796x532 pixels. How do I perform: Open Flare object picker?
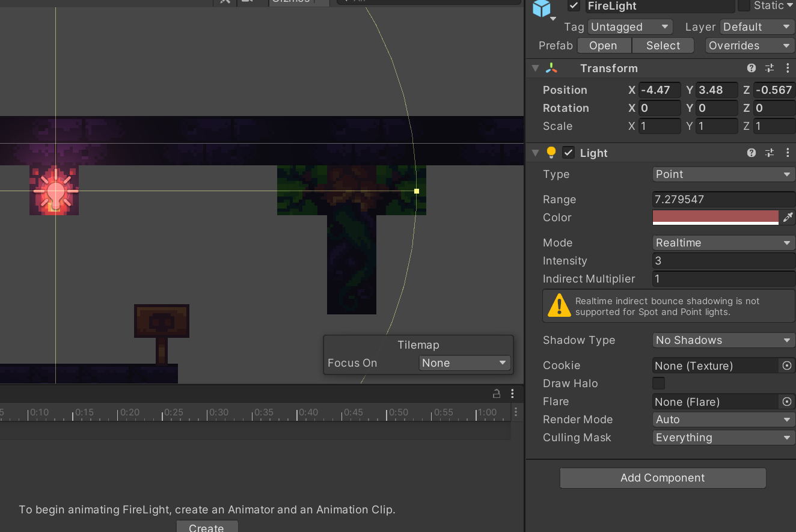[x=786, y=402]
